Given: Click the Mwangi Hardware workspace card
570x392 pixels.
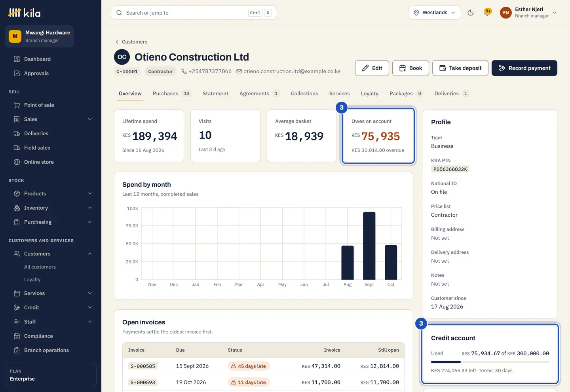Looking at the screenshot, I should (40, 36).
